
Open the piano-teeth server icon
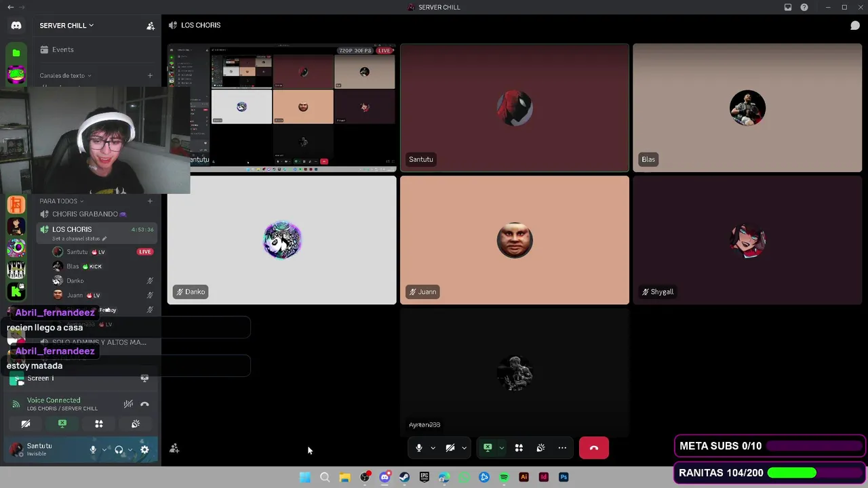click(x=16, y=270)
